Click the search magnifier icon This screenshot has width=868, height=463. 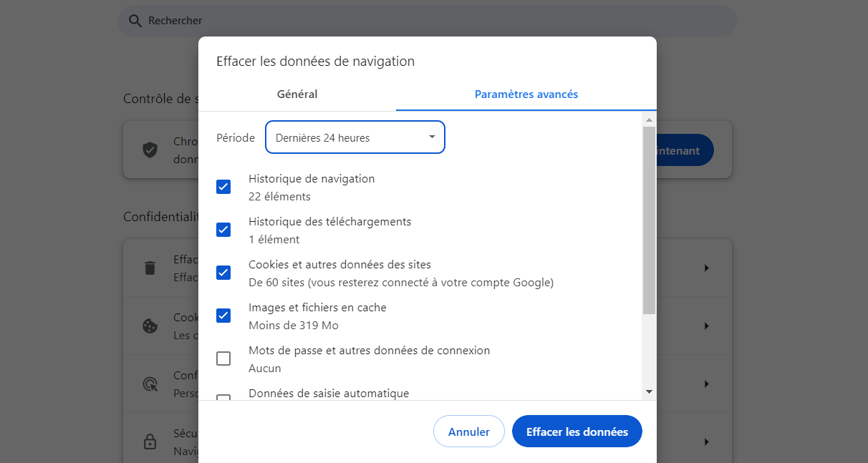[135, 21]
